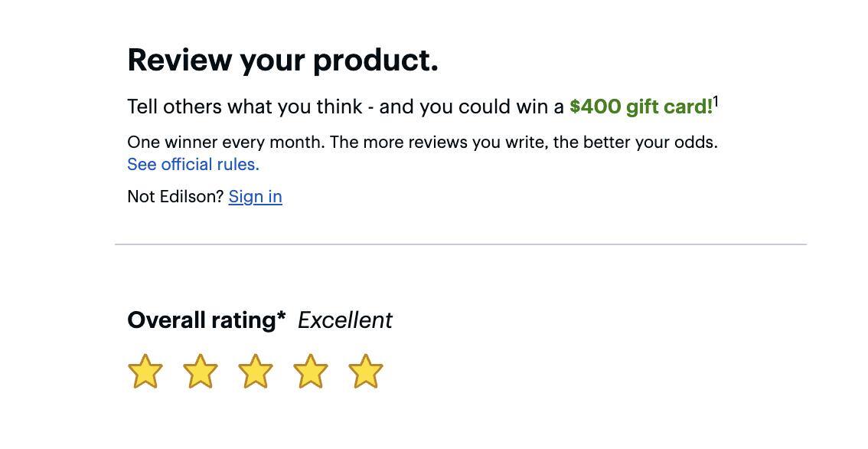The width and height of the screenshot is (868, 449).
Task: Choose the third star for an average rating
Action: point(256,372)
